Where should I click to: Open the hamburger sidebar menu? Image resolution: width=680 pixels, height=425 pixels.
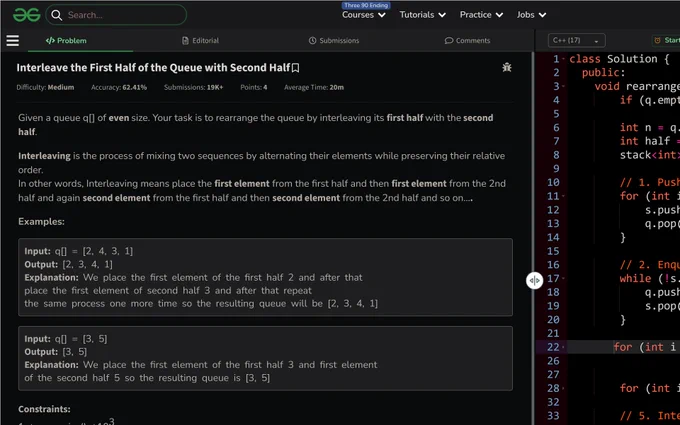(13, 40)
